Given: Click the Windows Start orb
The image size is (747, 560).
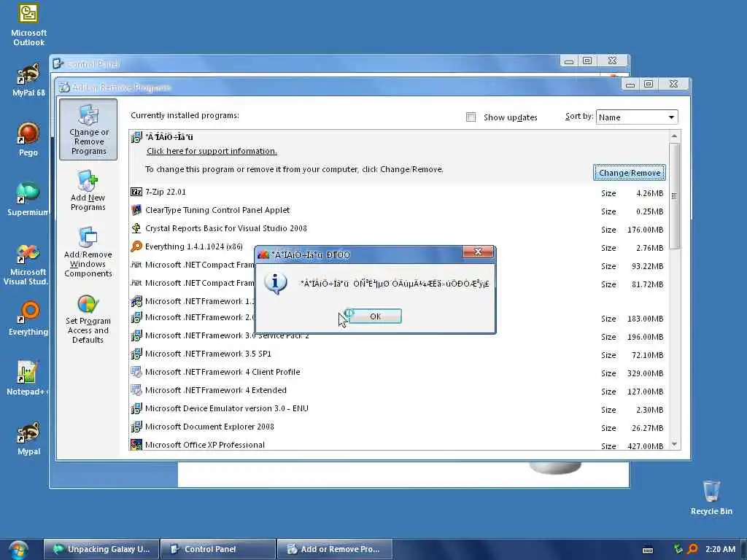Looking at the screenshot, I should 18,550.
